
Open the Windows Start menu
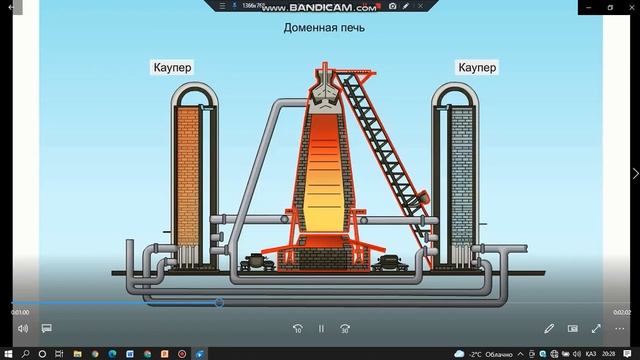8,354
